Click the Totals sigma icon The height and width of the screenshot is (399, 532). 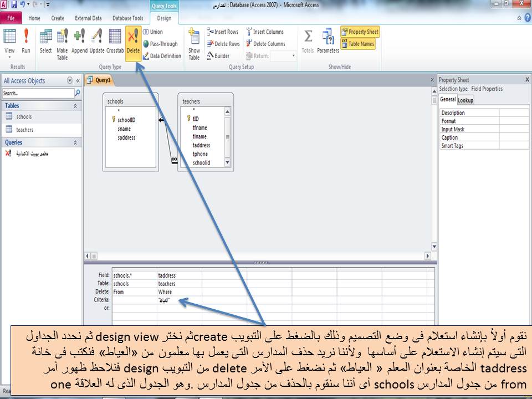tap(307, 42)
